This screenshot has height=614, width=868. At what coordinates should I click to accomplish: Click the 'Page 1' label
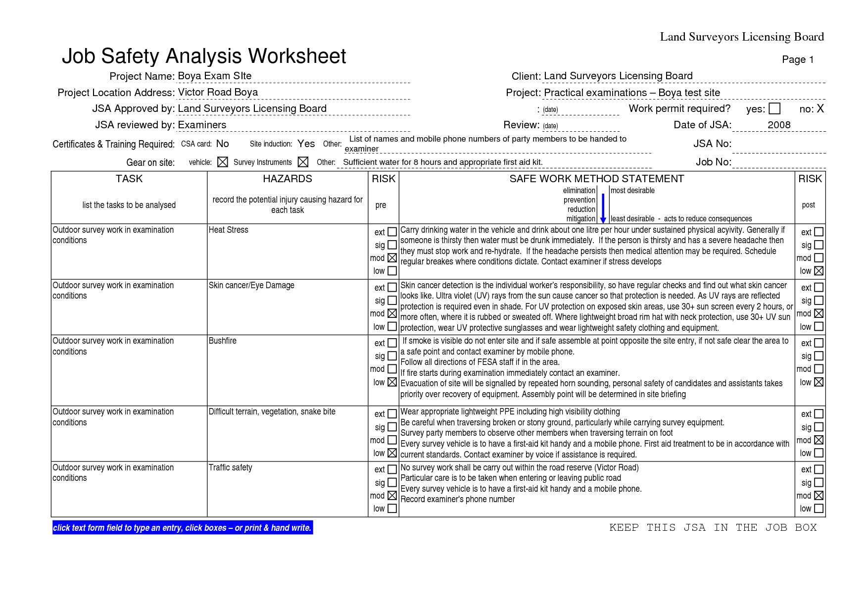click(798, 59)
